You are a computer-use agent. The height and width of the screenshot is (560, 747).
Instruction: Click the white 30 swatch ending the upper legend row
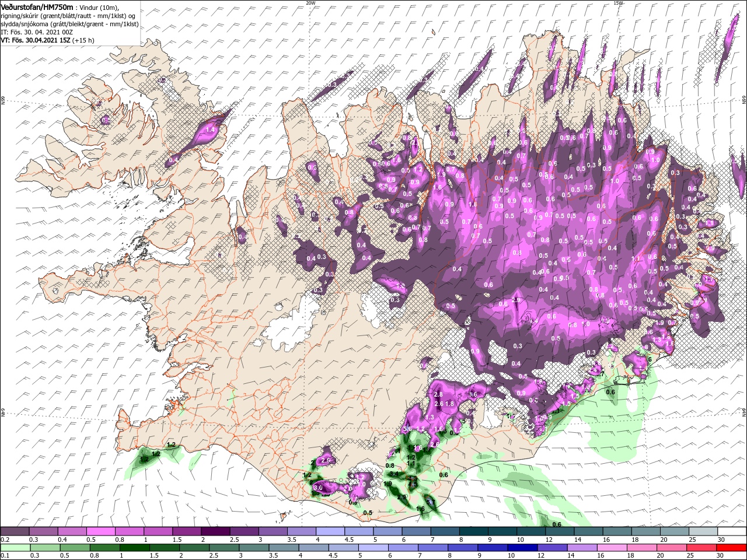click(731, 531)
